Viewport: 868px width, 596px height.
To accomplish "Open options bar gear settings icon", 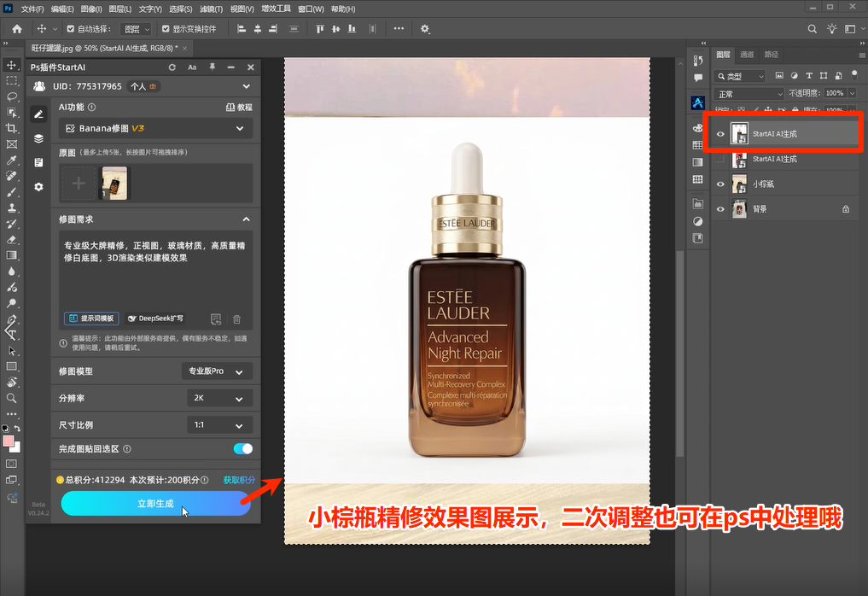I will pyautogui.click(x=424, y=29).
